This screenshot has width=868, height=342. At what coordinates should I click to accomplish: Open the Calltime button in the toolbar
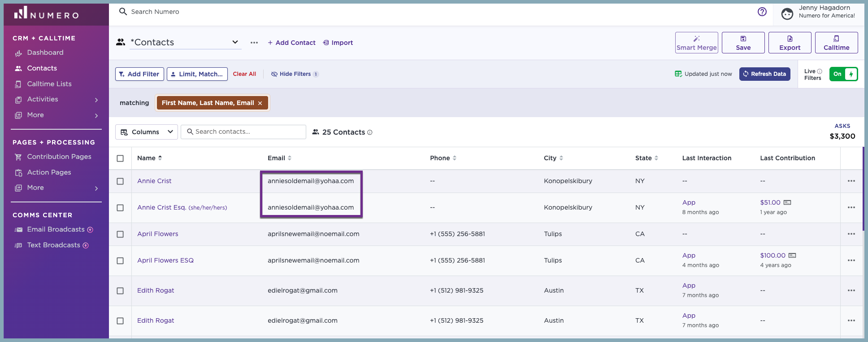click(x=837, y=43)
